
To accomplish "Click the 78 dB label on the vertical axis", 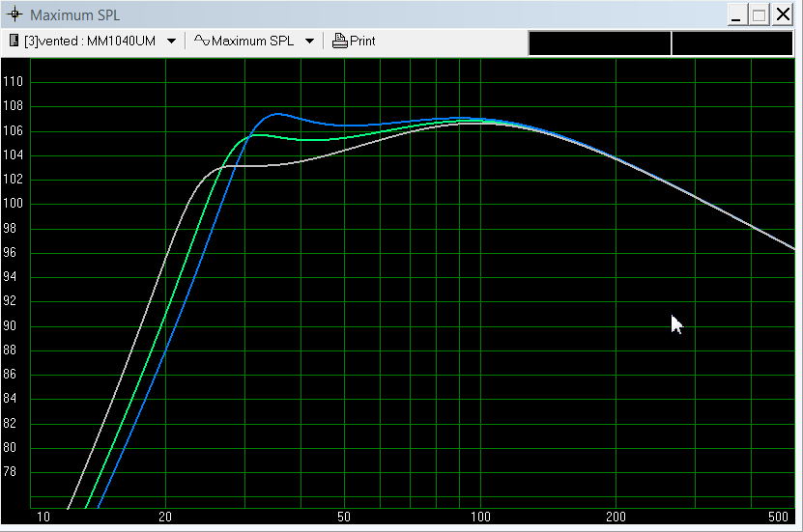I will (x=10, y=471).
